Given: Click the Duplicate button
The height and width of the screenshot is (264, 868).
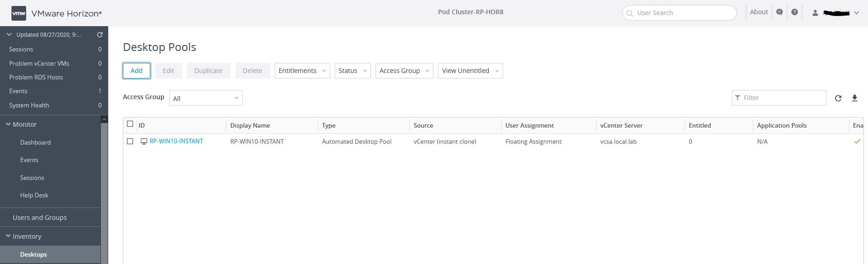Looking at the screenshot, I should (209, 71).
